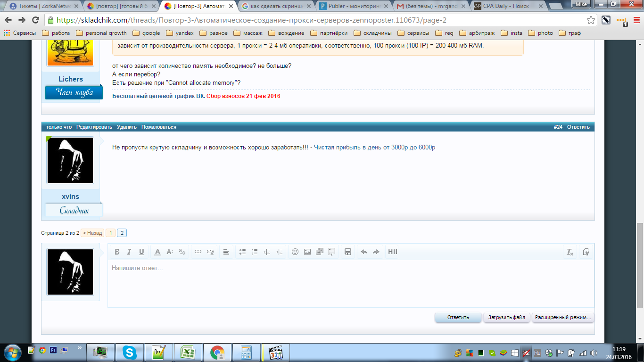Insert a smiley from the editor toolbar
The height and width of the screenshot is (362, 644).
pos(295,252)
